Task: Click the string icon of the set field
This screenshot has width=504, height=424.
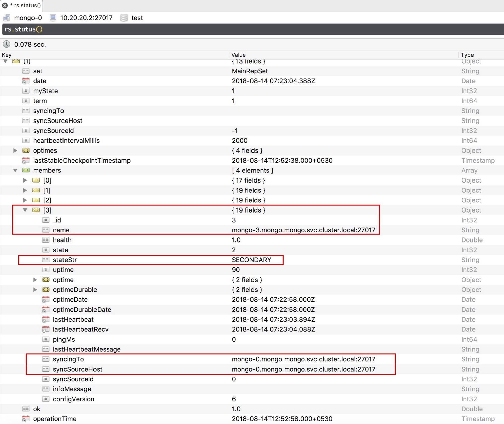Action: (x=26, y=71)
